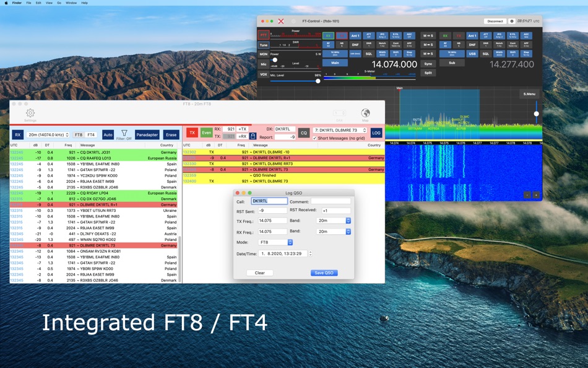Click =TX button beside RX frequency
Screen dimensions: 588x368
(242, 129)
